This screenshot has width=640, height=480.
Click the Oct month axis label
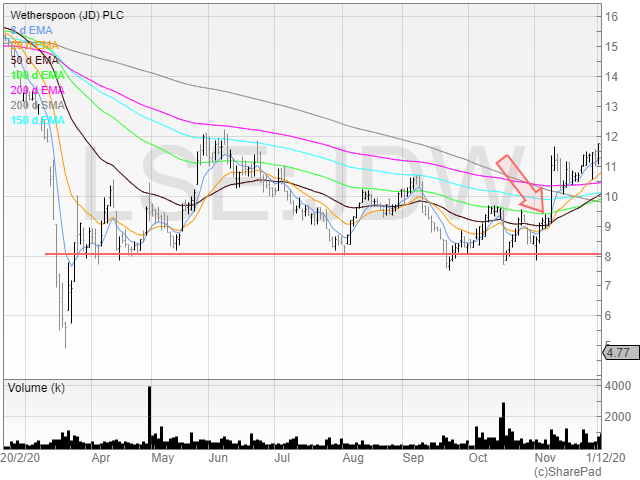[x=478, y=458]
